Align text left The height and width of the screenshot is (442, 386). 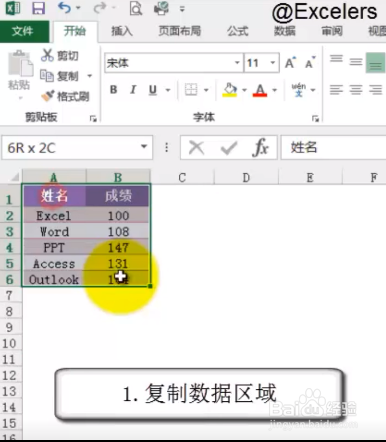pyautogui.click(x=336, y=90)
